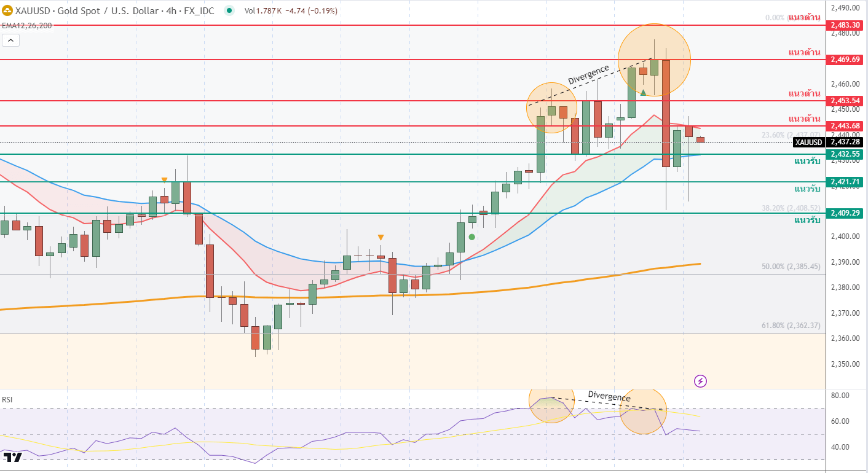
Task: Collapse the indicator legend with chevron button
Action: click(x=11, y=41)
